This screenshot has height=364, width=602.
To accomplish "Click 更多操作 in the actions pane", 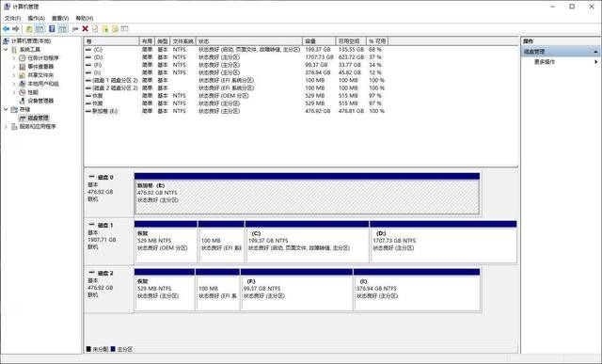I will point(544,62).
